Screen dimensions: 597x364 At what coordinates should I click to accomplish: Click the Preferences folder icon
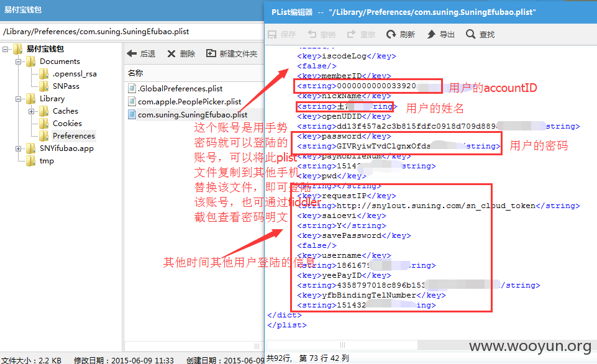(43, 136)
